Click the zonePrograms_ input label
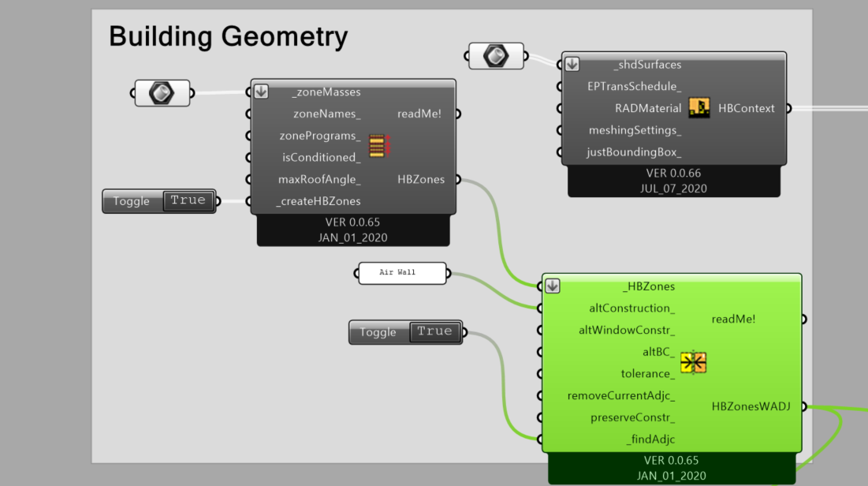This screenshot has height=486, width=868. point(320,136)
